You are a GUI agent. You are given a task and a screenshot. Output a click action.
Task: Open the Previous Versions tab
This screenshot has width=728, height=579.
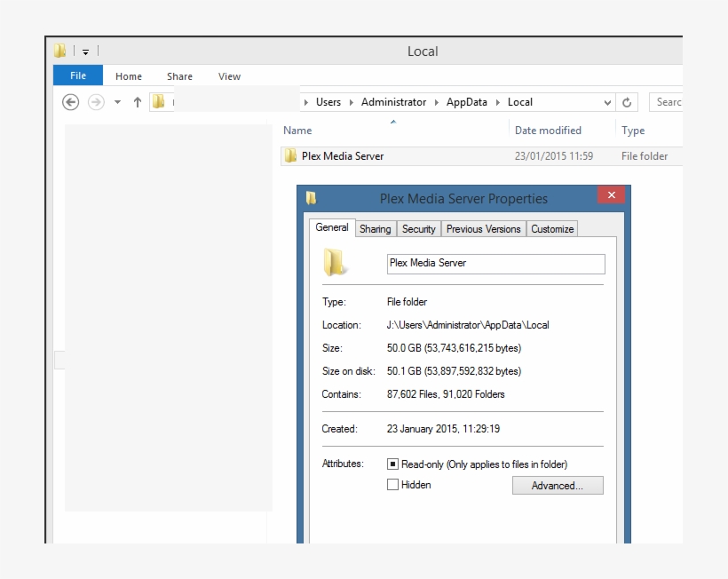483,228
